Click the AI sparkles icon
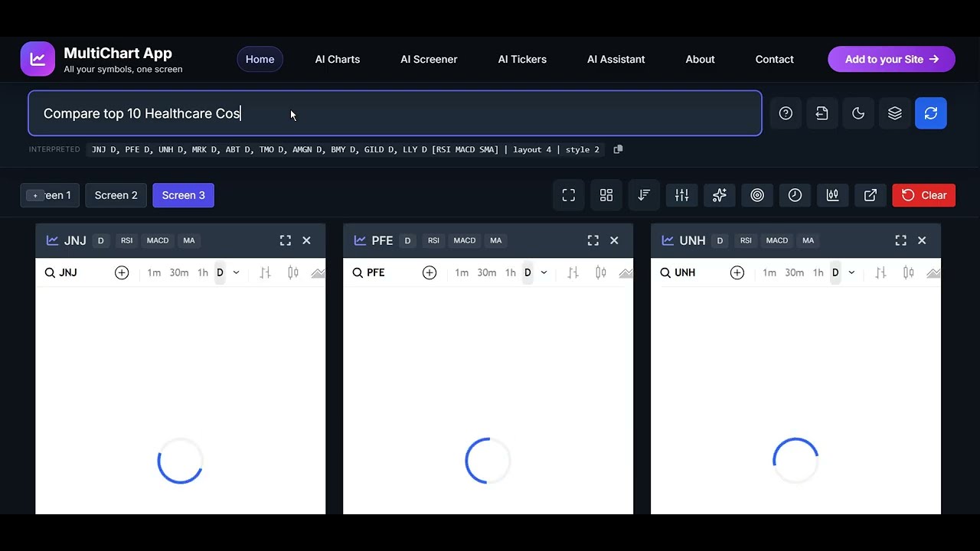 [719, 195]
